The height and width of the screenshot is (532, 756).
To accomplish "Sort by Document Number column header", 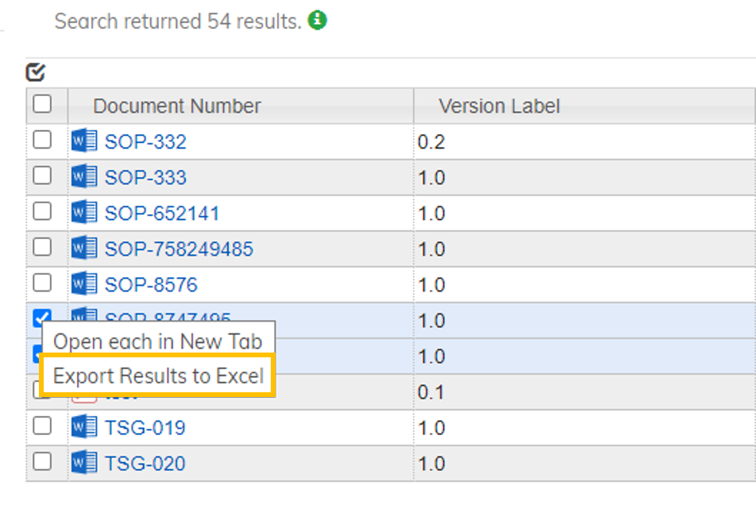I will click(x=177, y=106).
